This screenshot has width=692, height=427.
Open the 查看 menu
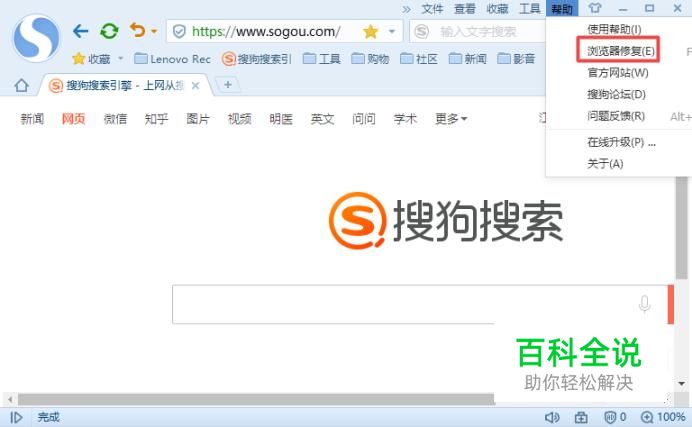point(465,9)
